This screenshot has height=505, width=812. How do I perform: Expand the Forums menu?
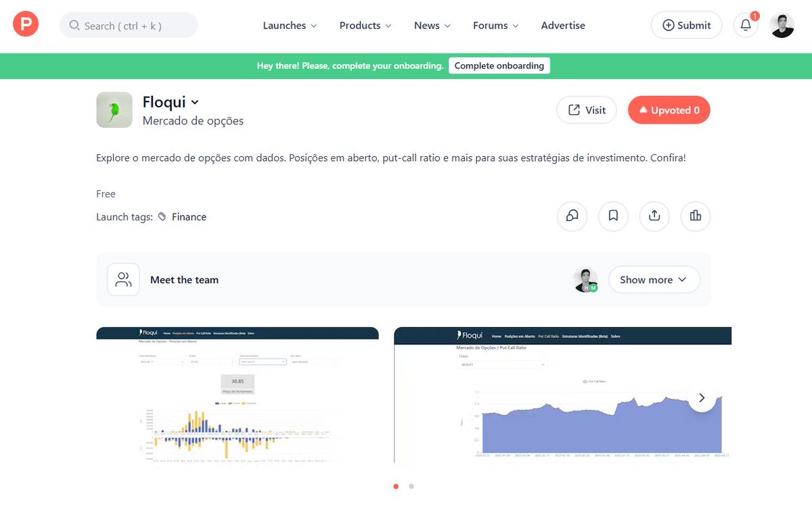496,25
